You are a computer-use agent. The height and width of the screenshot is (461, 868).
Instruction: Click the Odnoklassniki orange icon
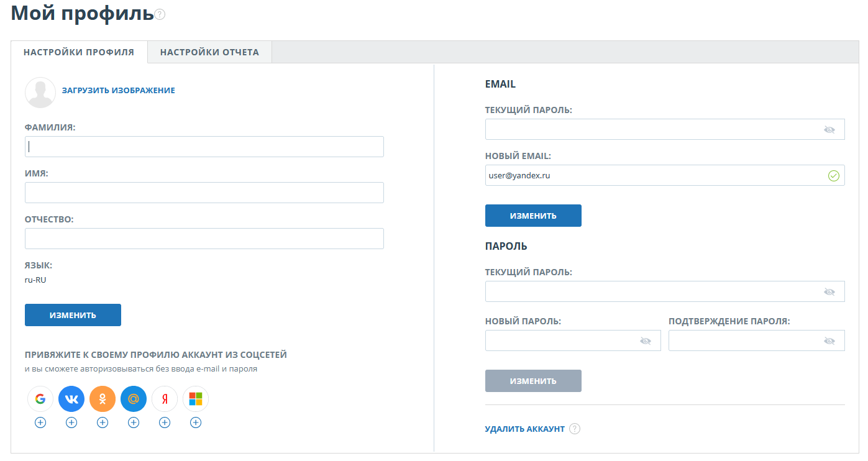(103, 399)
